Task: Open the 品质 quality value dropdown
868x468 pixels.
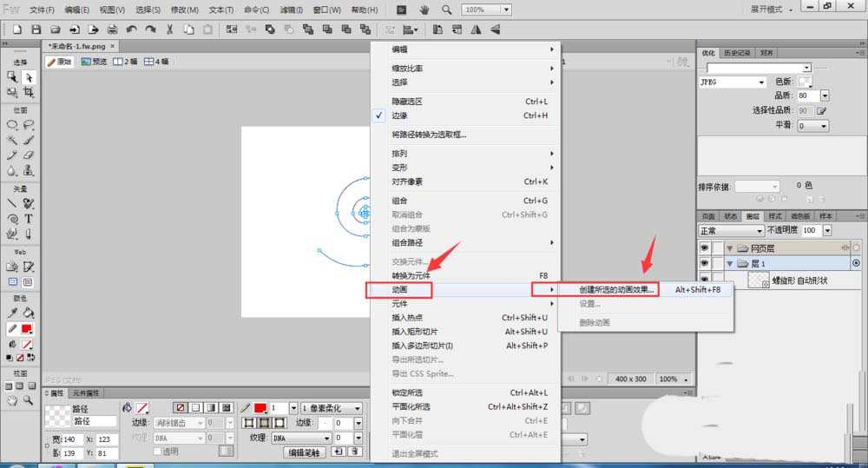Action: [825, 96]
